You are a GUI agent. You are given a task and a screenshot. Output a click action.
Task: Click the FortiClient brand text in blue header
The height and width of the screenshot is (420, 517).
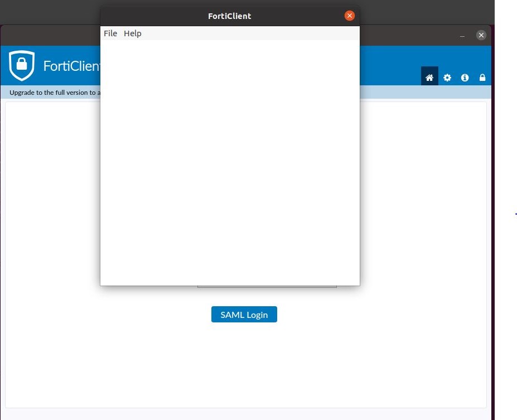coord(73,66)
